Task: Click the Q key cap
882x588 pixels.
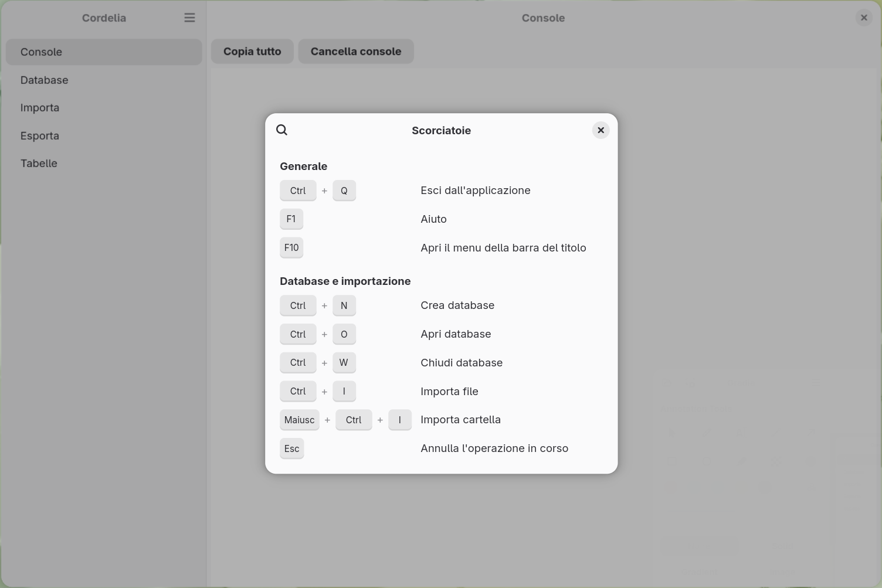Action: coord(344,191)
